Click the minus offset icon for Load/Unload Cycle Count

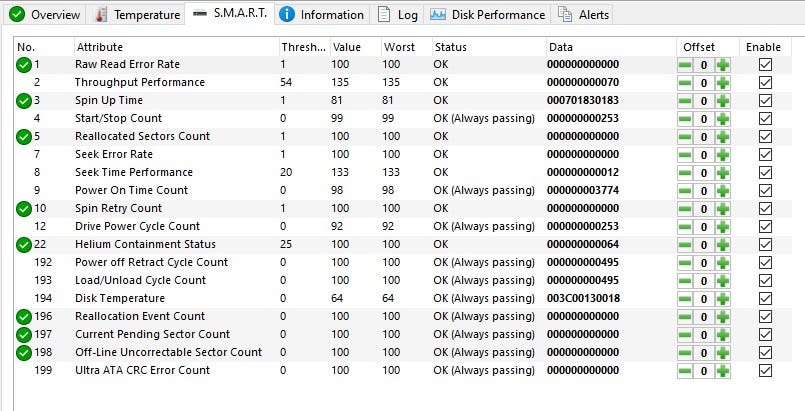(x=685, y=281)
